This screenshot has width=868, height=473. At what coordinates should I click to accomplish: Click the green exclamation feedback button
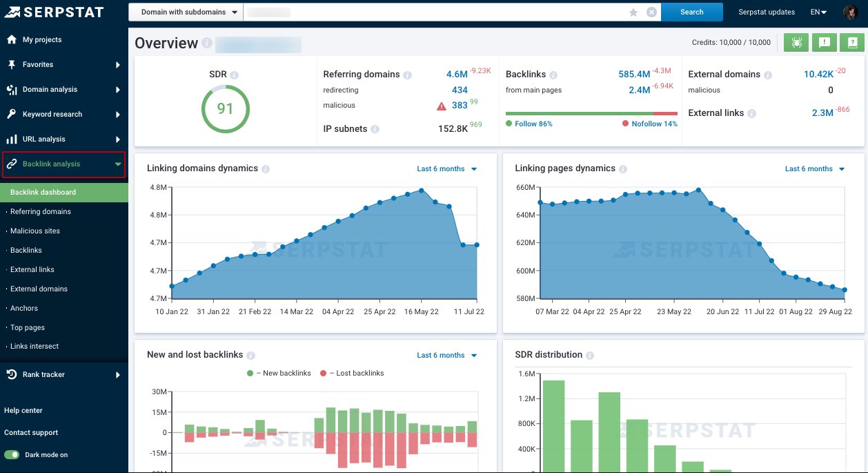pyautogui.click(x=824, y=42)
